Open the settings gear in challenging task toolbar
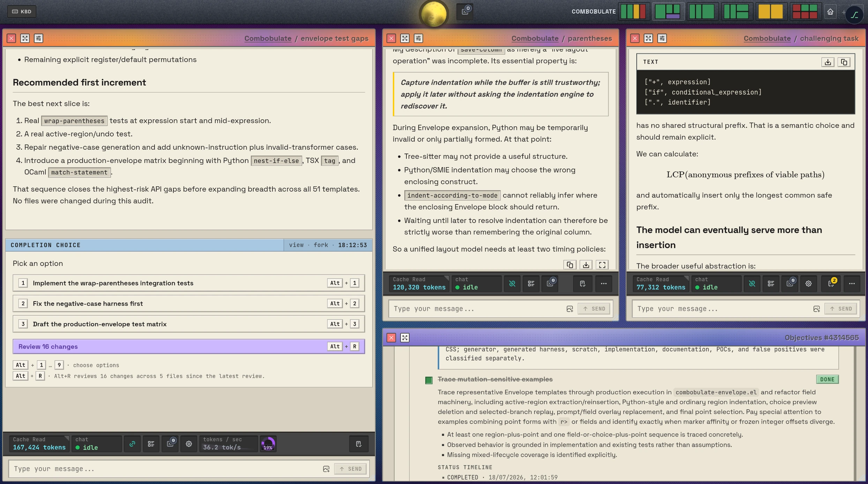 pyautogui.click(x=809, y=284)
